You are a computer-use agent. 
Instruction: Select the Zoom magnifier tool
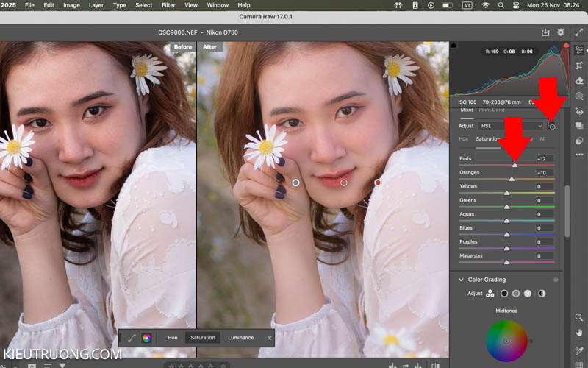pos(579,318)
